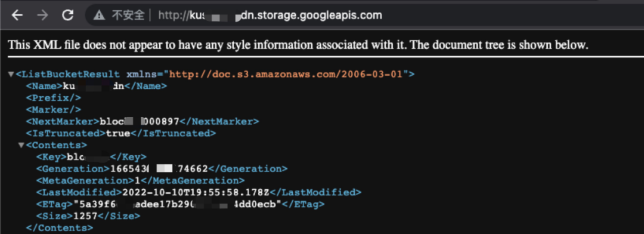This screenshot has height=234, width=644.
Task: Click the forward navigation arrow
Action: 42,16
